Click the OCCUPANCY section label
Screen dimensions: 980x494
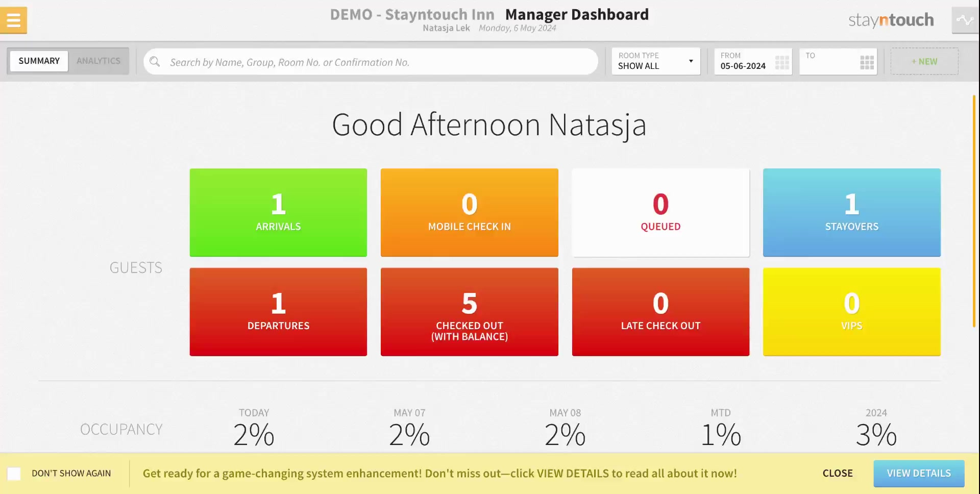[x=121, y=429]
